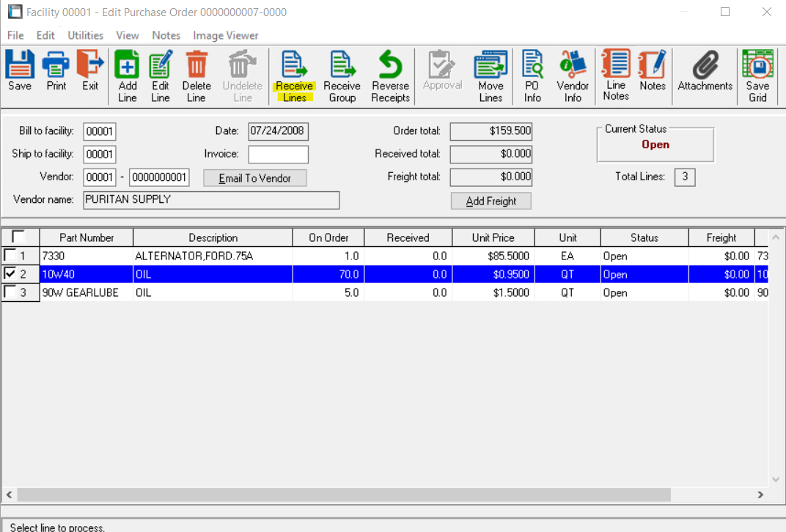
Task: Tick the checkbox for line 3 gearlube
Action: [10, 292]
